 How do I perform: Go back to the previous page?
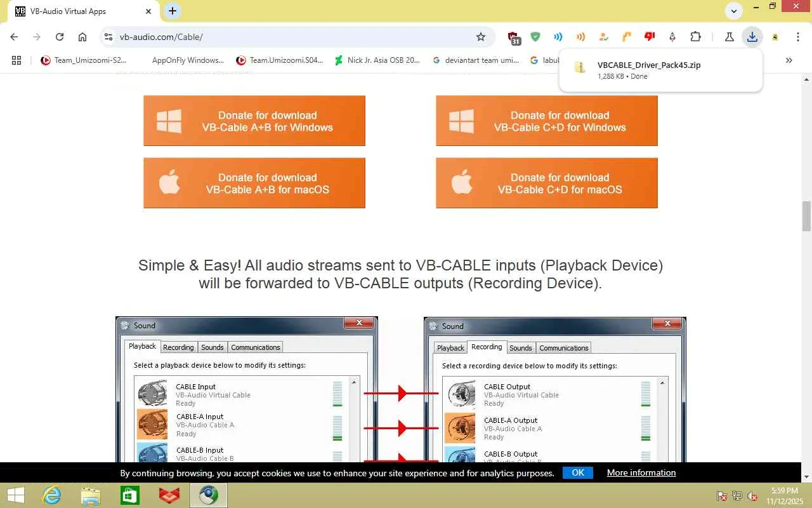click(x=14, y=37)
